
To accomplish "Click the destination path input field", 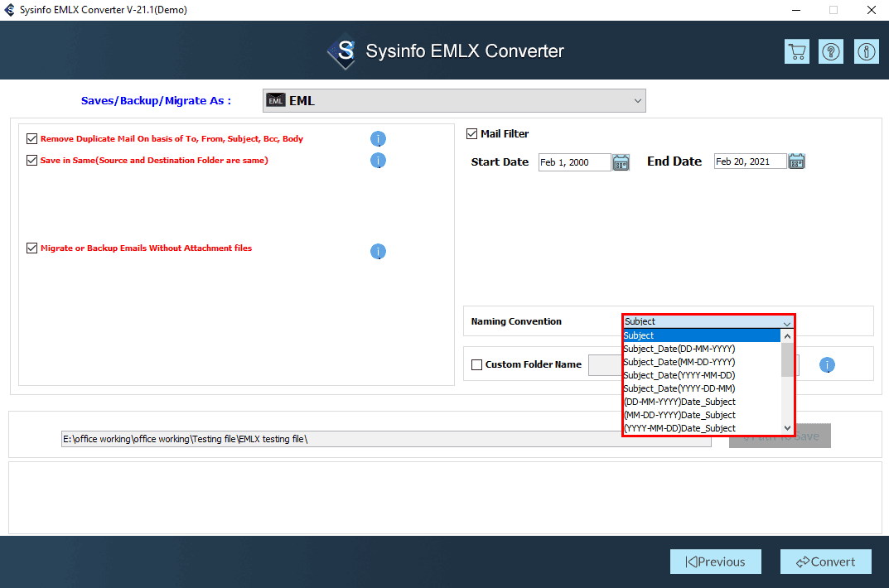I will [x=386, y=439].
